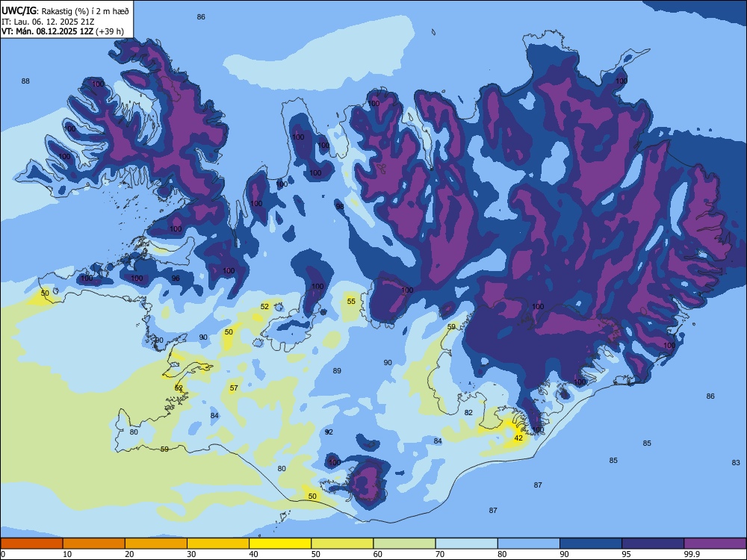Screen dimensions: 747x560
Task: Select the 30–40 golden legend swatch
Action: [218, 544]
